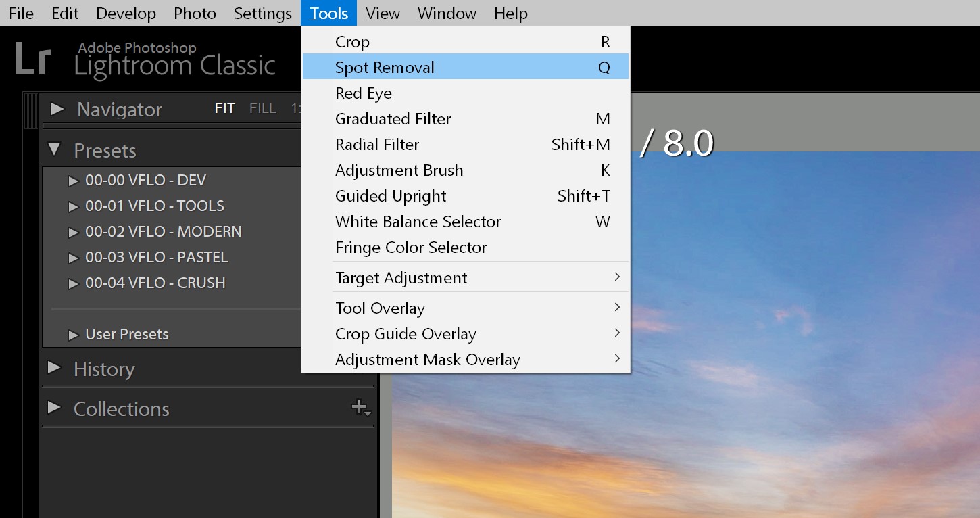Set Navigator zoom to FIT
980x518 pixels.
click(224, 108)
